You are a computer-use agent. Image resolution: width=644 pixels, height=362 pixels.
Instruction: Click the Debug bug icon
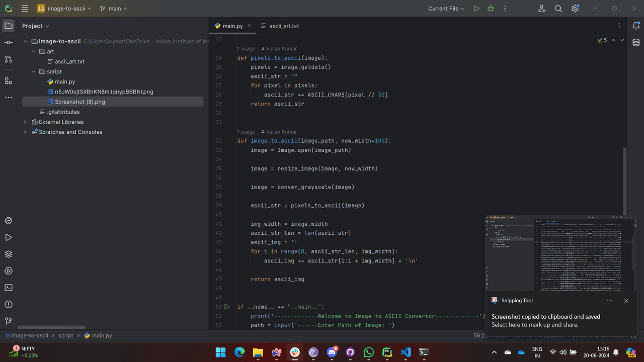point(491,9)
